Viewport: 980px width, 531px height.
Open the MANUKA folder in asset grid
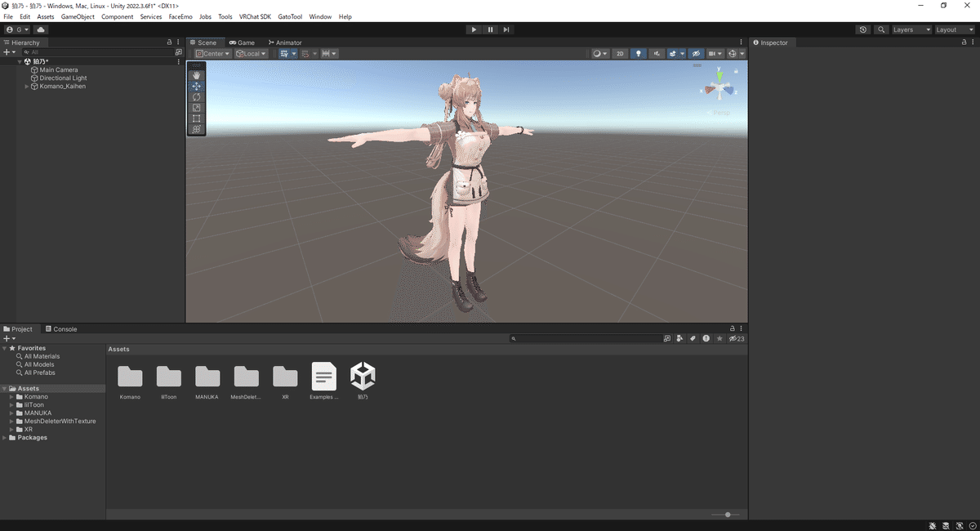(x=207, y=377)
